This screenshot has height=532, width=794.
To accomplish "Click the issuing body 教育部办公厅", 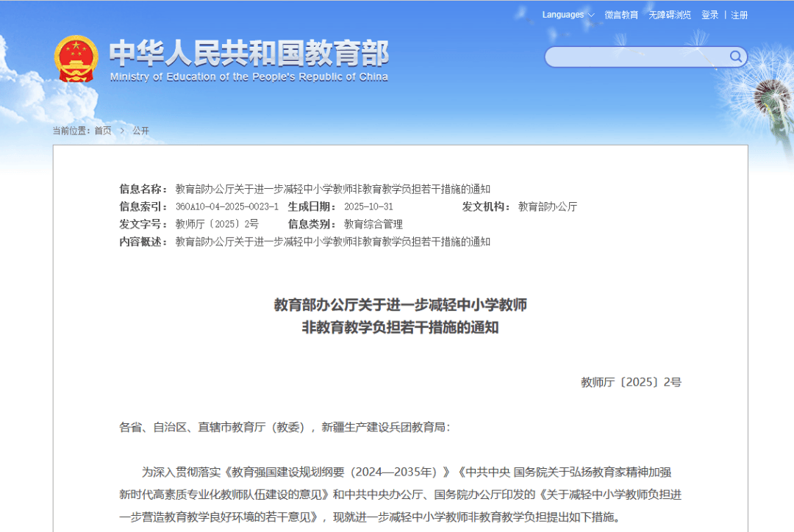I will (x=548, y=206).
